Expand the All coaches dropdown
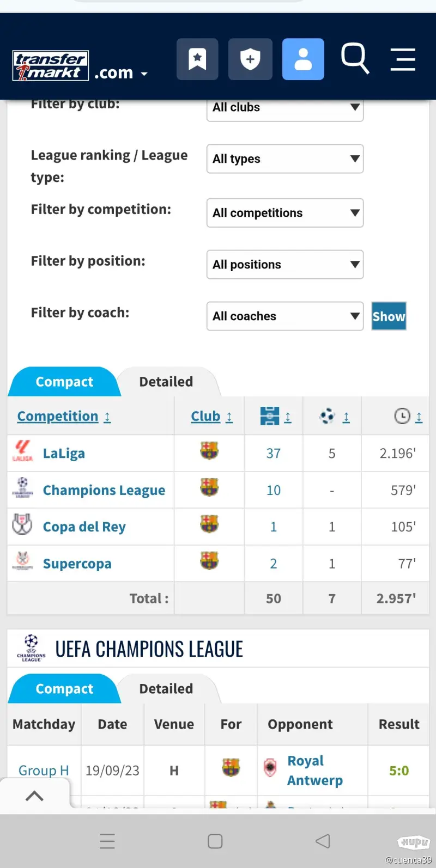The width and height of the screenshot is (436, 868). [x=284, y=316]
